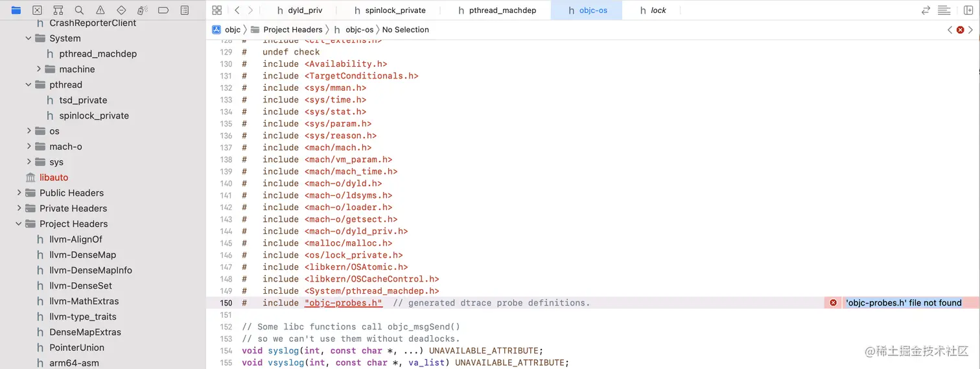
Task: Click <System/pthread_machdep.h> include text
Action: coord(371,291)
